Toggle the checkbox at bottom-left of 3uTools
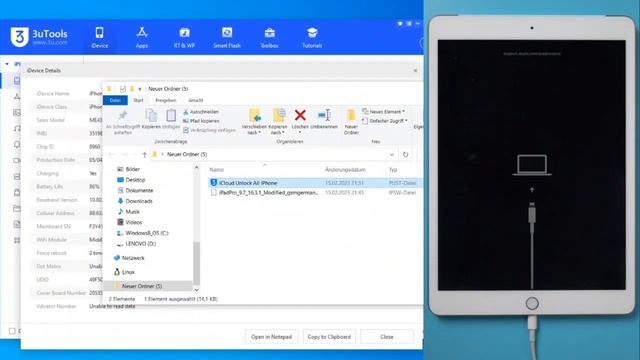640x360 pixels. [x=12, y=331]
